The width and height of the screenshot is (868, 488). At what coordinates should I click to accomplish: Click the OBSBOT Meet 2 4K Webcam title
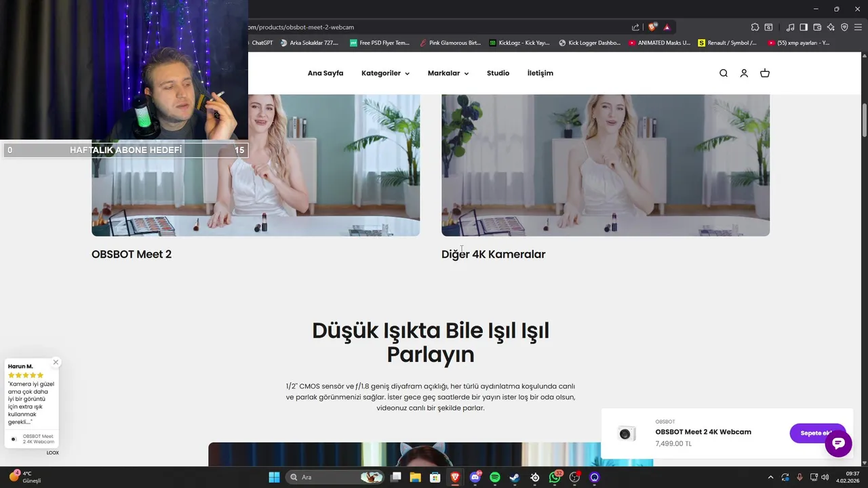703,432
